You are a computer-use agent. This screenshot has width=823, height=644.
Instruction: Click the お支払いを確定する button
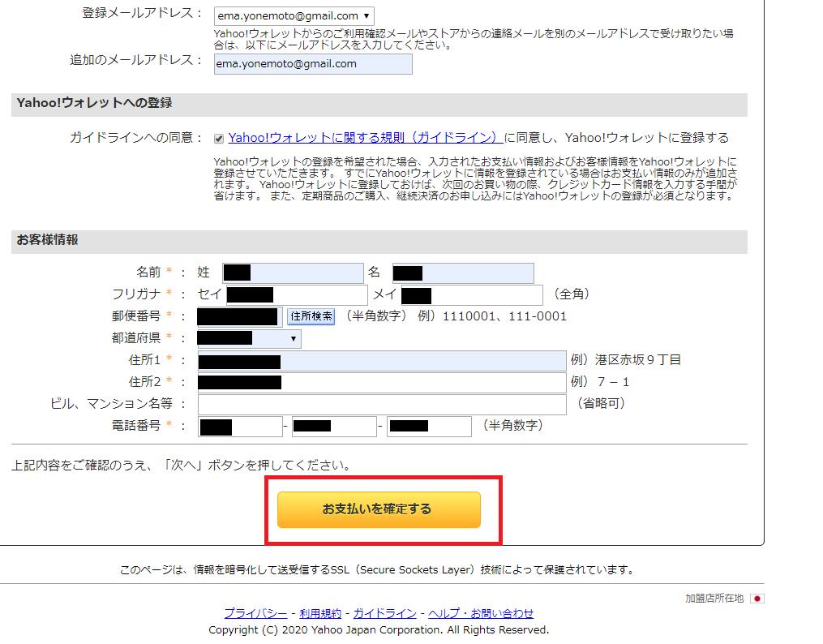coord(379,509)
